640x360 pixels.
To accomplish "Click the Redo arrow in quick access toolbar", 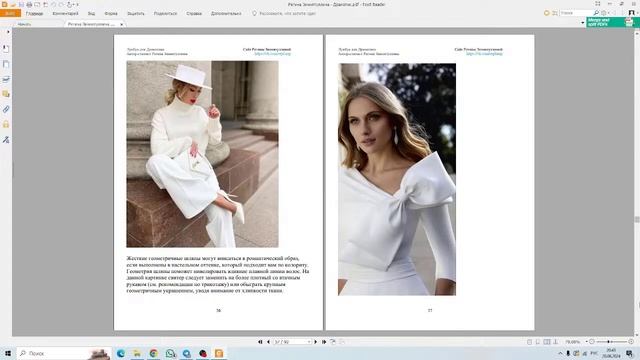I will pos(61,4).
